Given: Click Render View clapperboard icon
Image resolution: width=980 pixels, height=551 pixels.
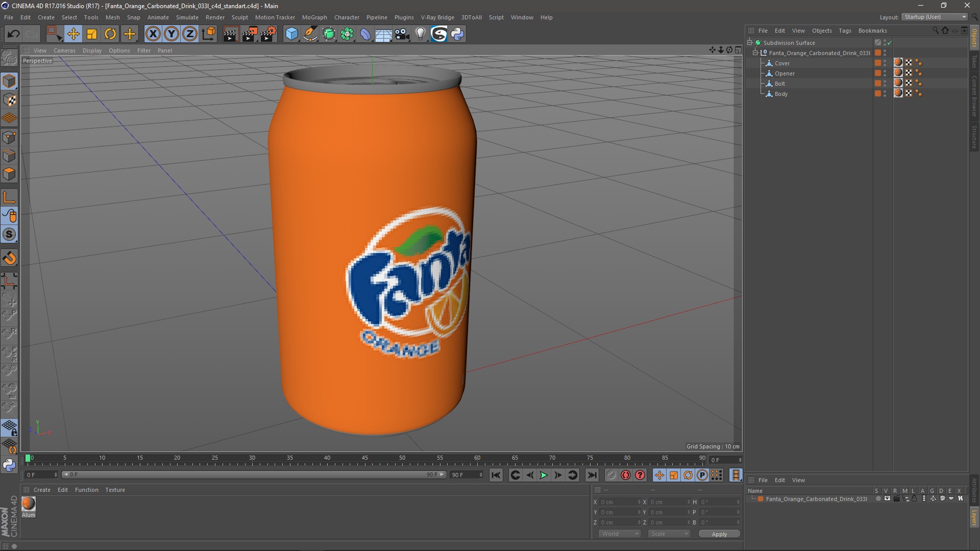Looking at the screenshot, I should click(231, 34).
